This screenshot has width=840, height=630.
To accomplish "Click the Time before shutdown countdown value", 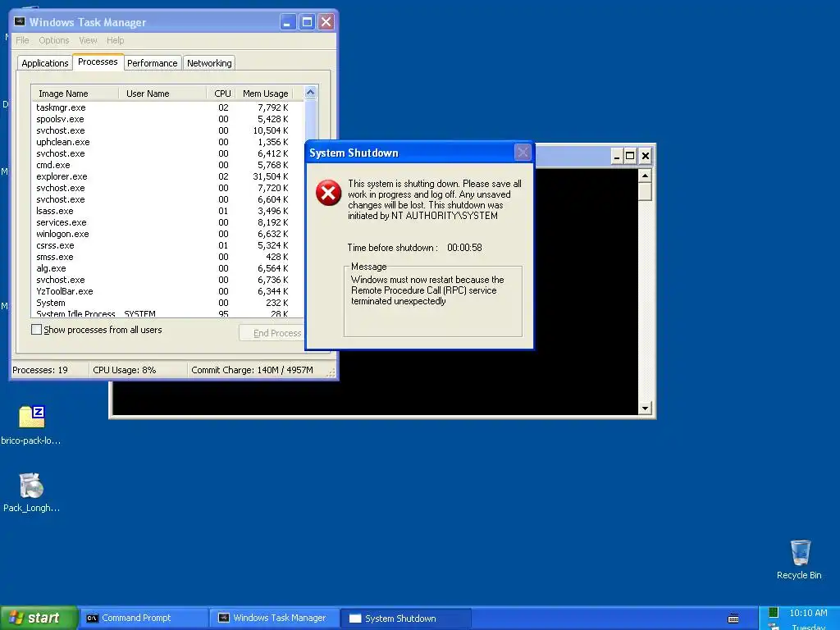I will click(x=464, y=248).
